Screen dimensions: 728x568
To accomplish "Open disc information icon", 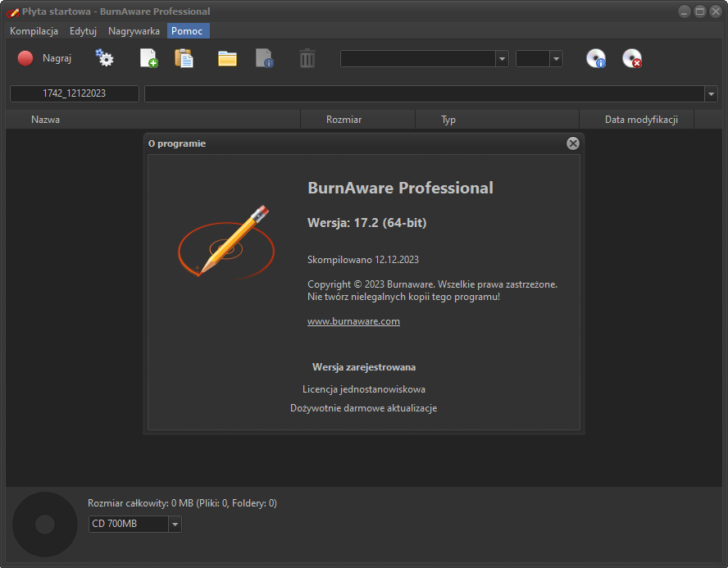I will click(596, 58).
